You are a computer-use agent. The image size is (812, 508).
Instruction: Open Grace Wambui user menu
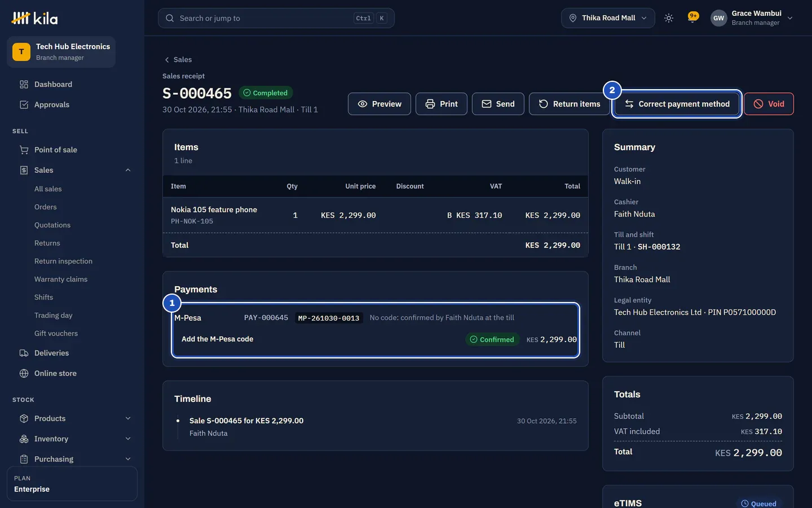click(x=752, y=18)
